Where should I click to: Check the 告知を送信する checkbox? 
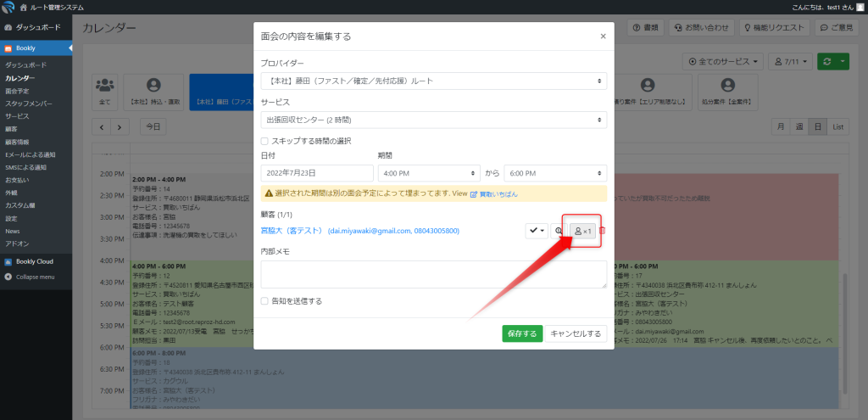pos(264,300)
